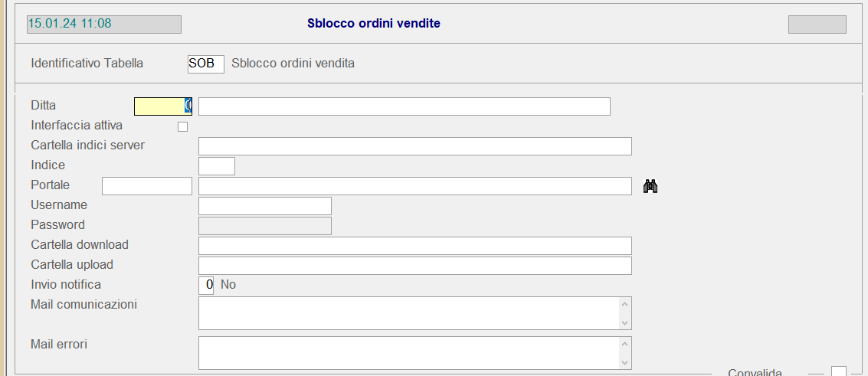
Task: Click the binoculars search icon beside Portale
Action: [x=650, y=186]
